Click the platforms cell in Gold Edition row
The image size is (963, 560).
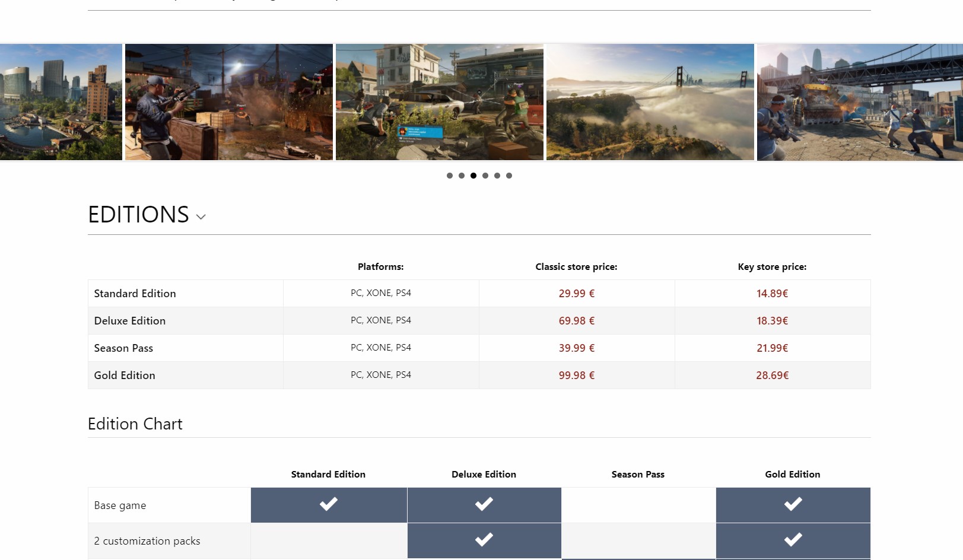[381, 375]
